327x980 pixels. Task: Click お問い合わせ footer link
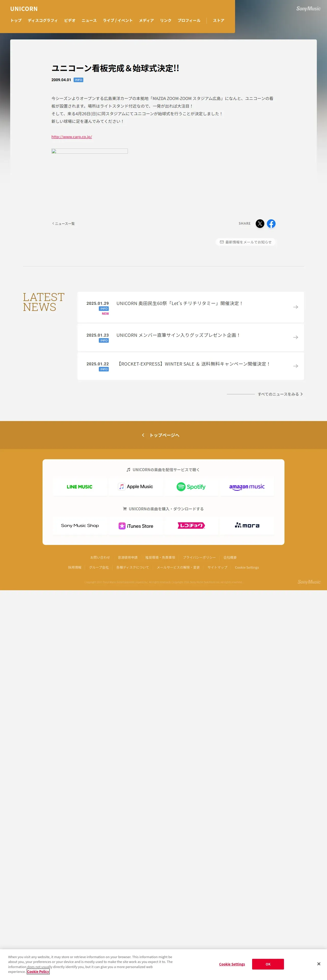coord(100,557)
